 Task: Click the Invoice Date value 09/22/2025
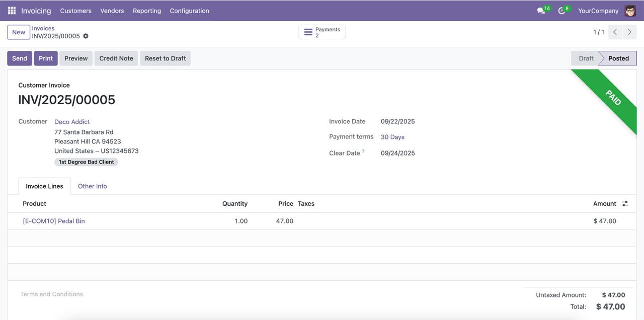point(398,121)
